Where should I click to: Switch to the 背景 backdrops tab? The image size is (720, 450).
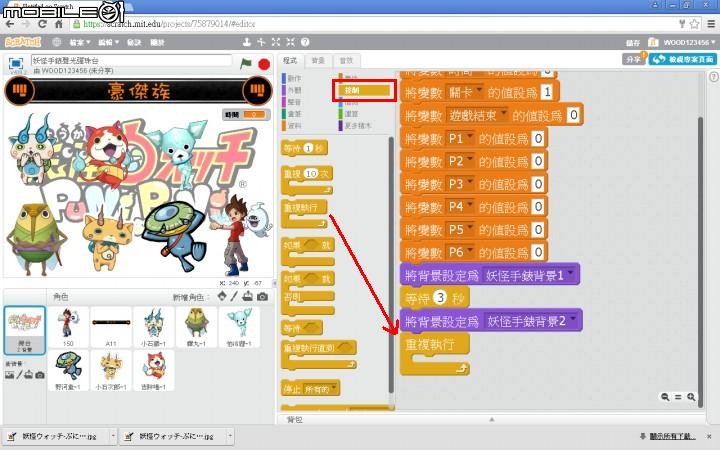[x=318, y=61]
